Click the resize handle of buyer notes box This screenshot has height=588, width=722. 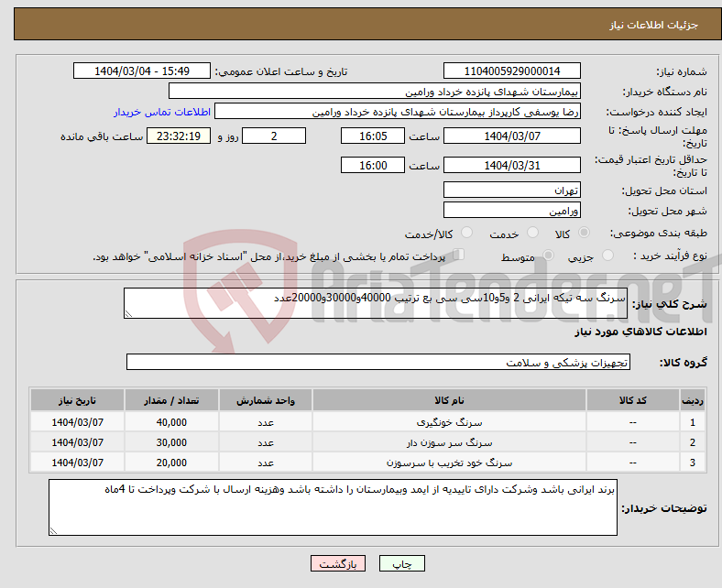[x=53, y=531]
